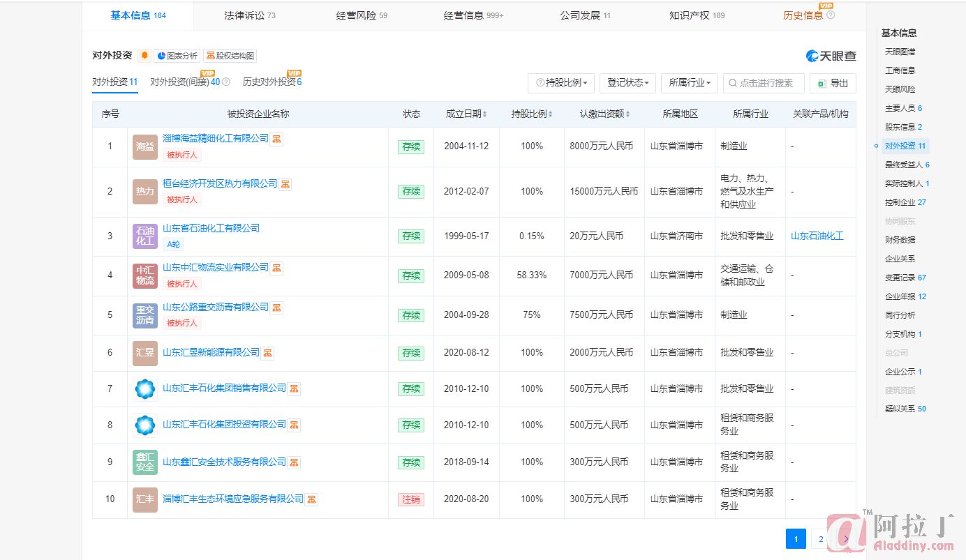The height and width of the screenshot is (560, 966).
Task: Jump to 天眼图谱 in sidebar
Action: coord(900,52)
